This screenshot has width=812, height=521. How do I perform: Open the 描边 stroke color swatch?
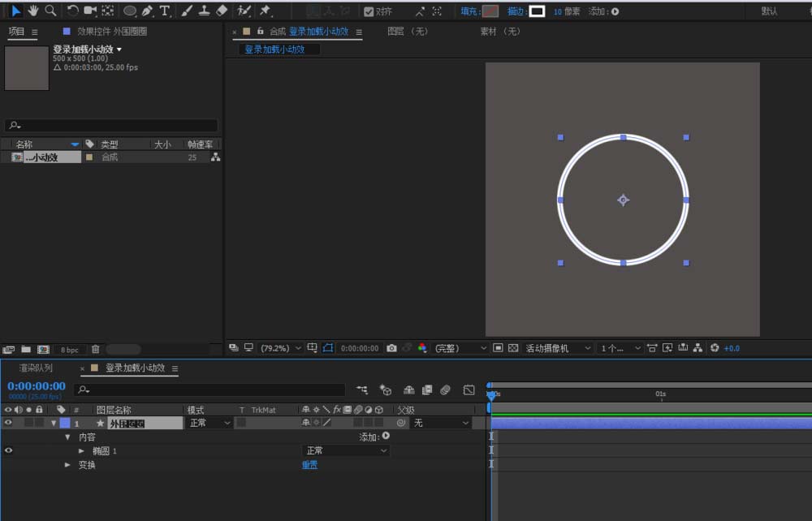[537, 11]
